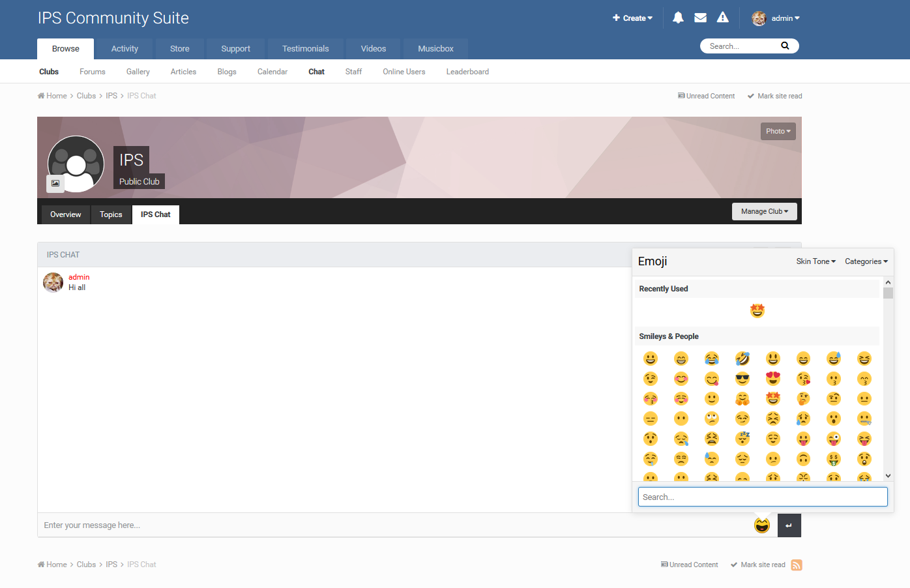910x588 pixels.
Task: Insert the money-mouth face emoji
Action: pyautogui.click(x=834, y=459)
